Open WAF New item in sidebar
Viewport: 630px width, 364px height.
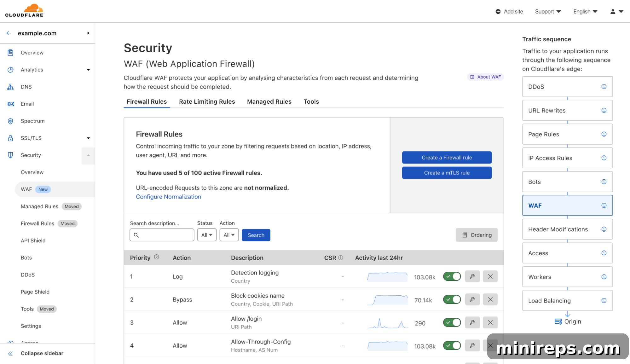click(x=55, y=189)
